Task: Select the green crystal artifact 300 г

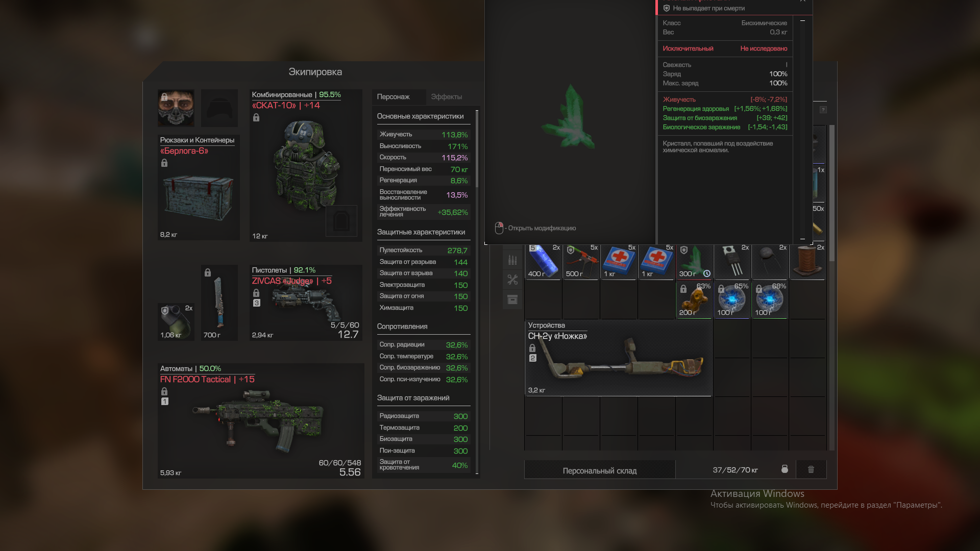Action: click(x=695, y=262)
